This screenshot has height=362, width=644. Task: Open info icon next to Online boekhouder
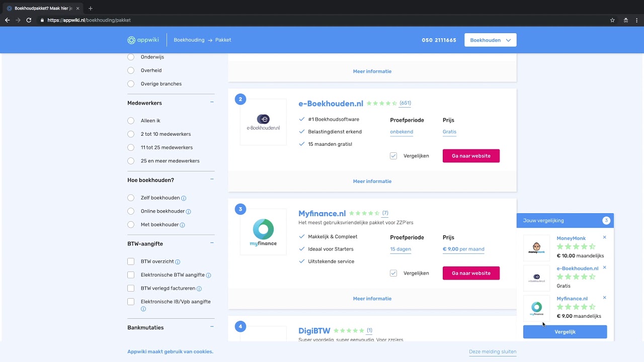pos(188,212)
